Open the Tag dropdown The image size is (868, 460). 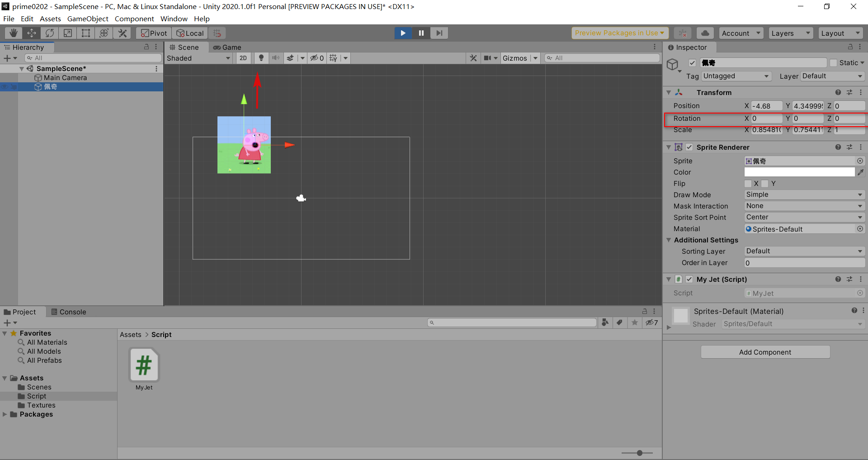736,76
